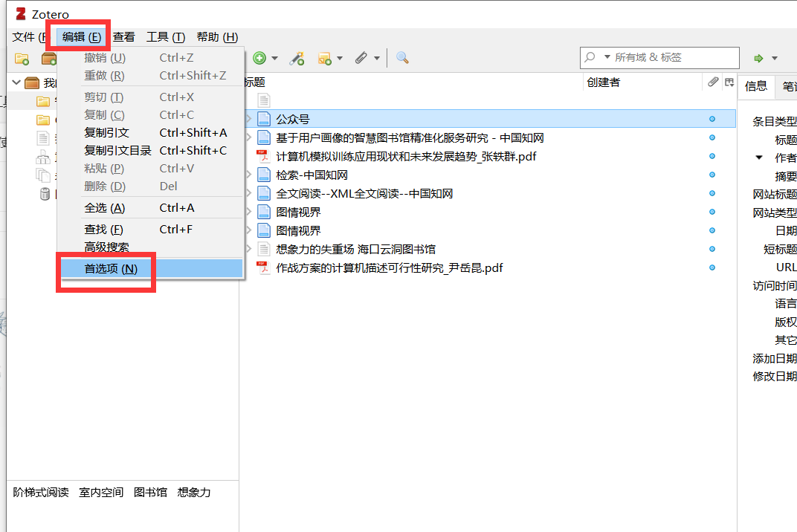Viewport: 797px width, 532px height.
Task: Click the unfiled items icon in sidebar
Action: (x=42, y=158)
